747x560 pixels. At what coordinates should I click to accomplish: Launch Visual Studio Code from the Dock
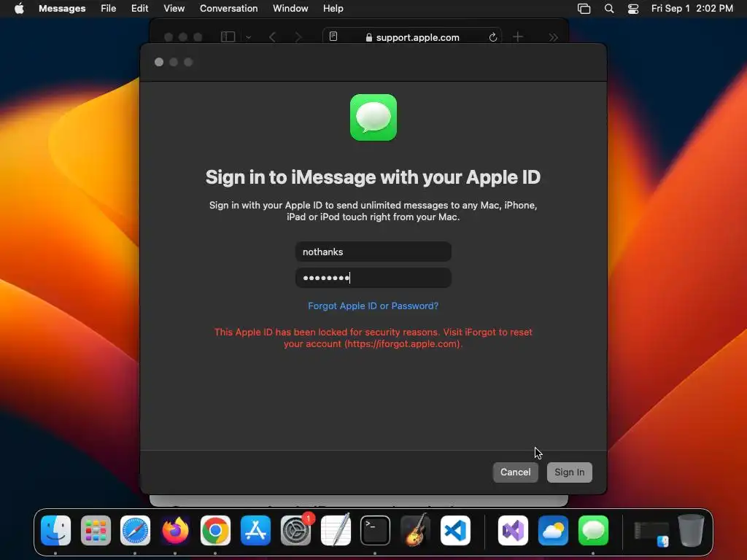coord(455,530)
